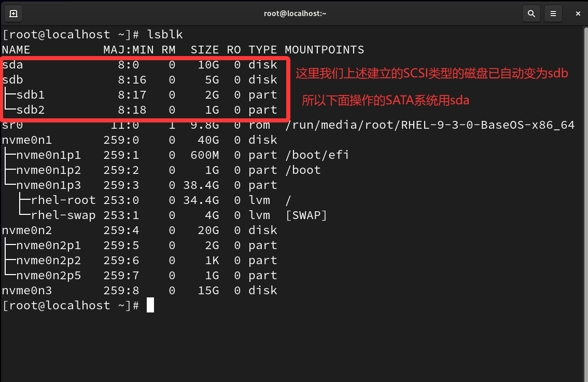Click the window title root@localhost:~
Viewport: 588px width, 382px height.
295,13
